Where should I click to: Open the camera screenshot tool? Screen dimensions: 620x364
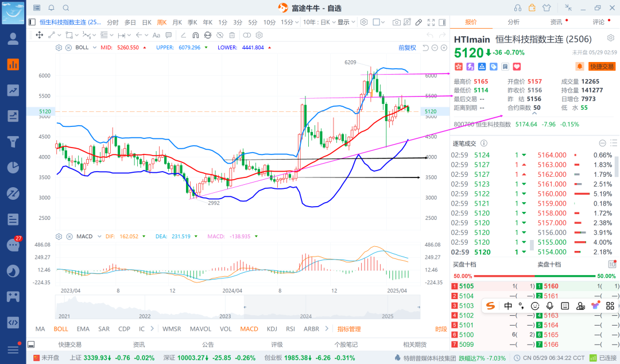[396, 22]
